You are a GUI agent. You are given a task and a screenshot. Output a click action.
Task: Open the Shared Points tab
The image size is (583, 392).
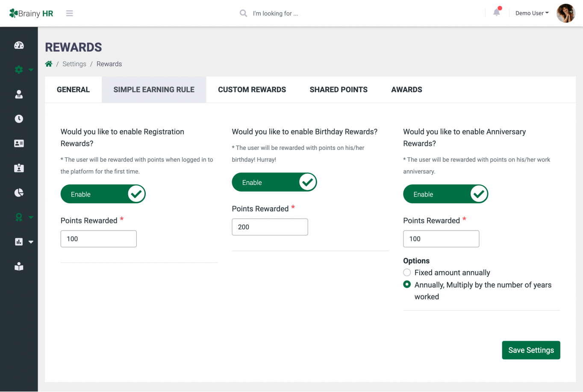click(339, 90)
